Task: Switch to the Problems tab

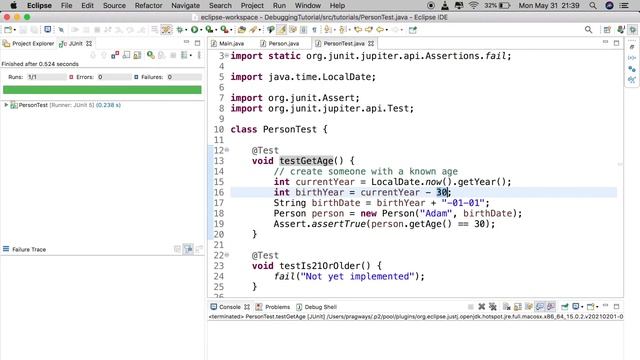Action: coord(273,307)
